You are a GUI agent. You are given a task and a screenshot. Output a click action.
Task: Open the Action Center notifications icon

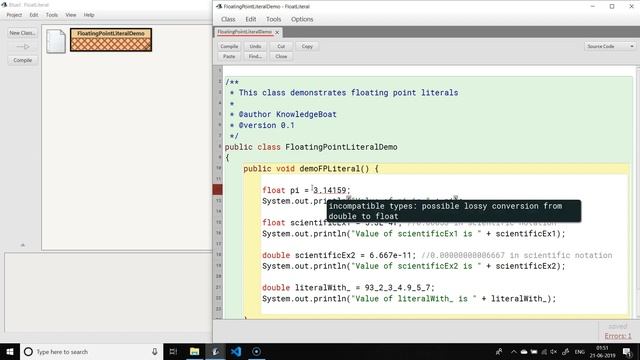(x=628, y=351)
